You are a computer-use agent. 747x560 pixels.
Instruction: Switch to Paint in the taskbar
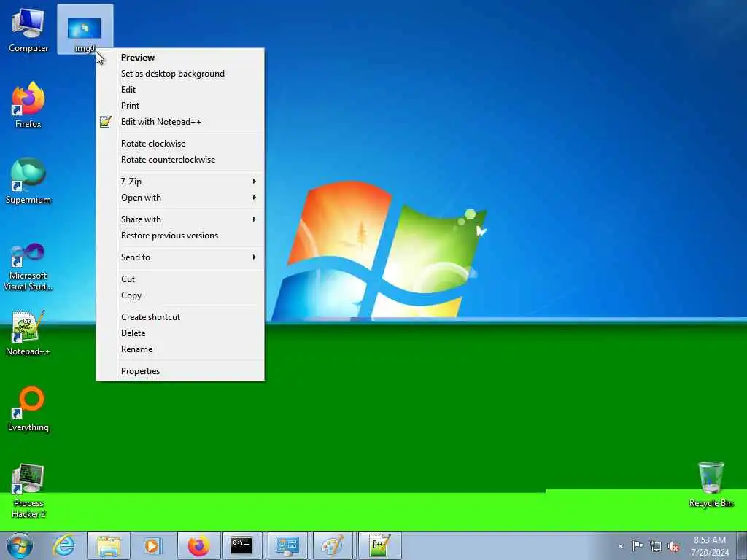(x=333, y=545)
